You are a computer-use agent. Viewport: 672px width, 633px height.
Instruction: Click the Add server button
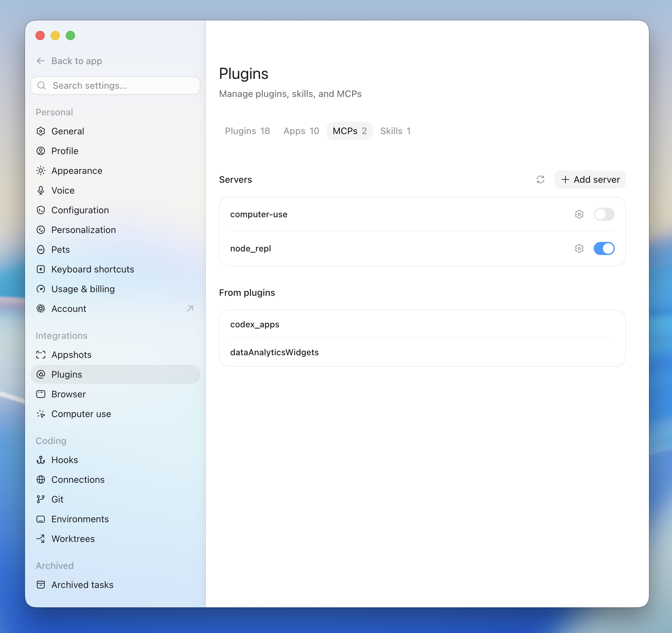(590, 179)
